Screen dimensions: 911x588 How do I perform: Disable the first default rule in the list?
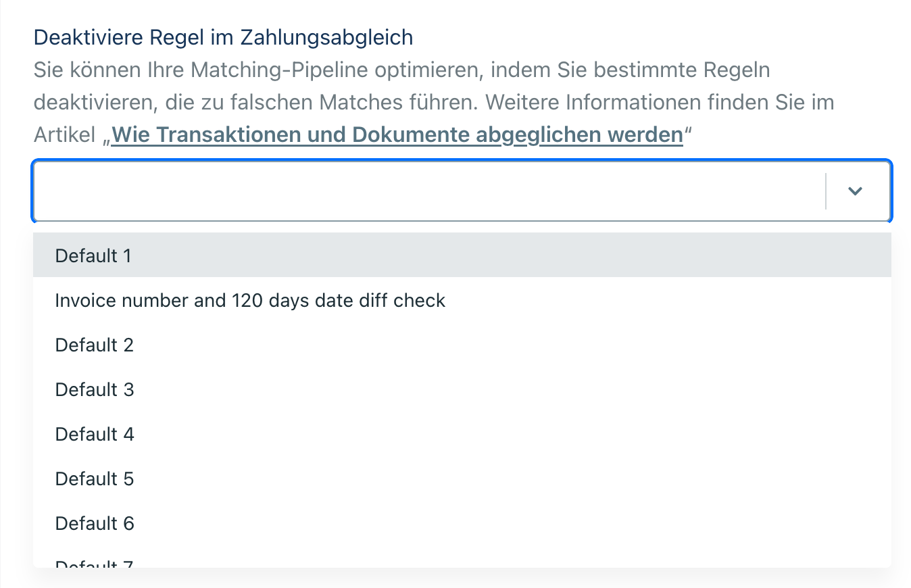point(93,255)
